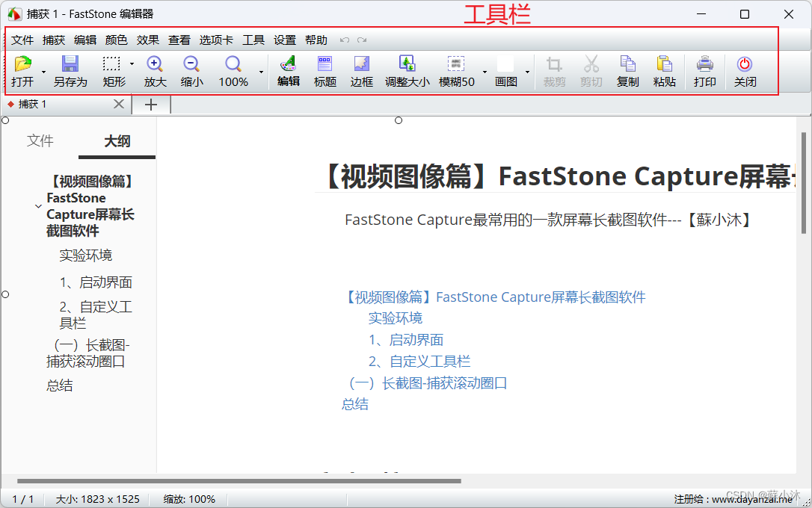The height and width of the screenshot is (508, 812).
Task: Click the 缩放: 100% status text
Action: pos(189,499)
